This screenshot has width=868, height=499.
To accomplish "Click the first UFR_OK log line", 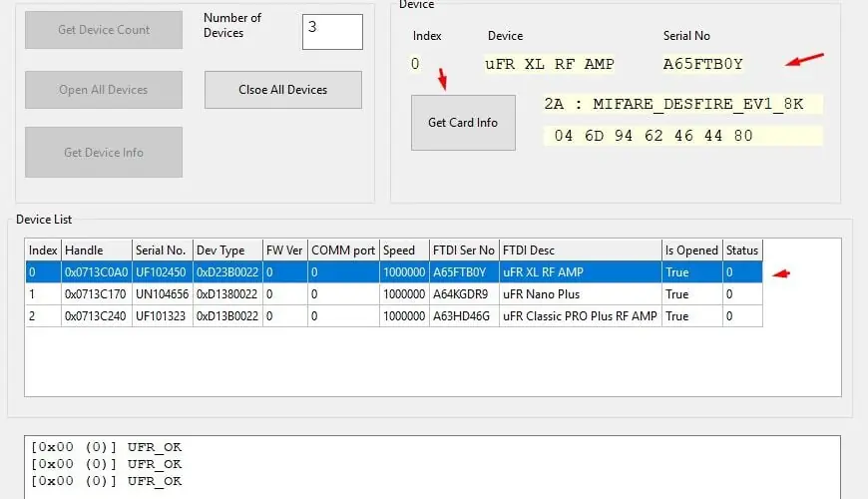I will click(x=107, y=447).
